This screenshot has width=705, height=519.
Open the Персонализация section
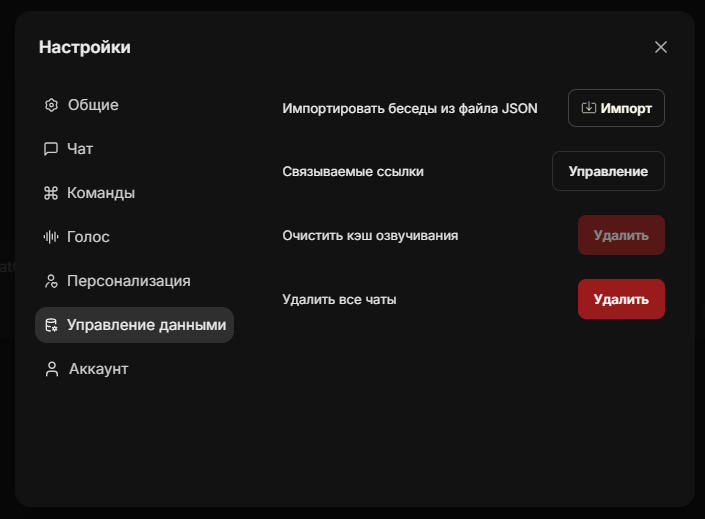[128, 281]
